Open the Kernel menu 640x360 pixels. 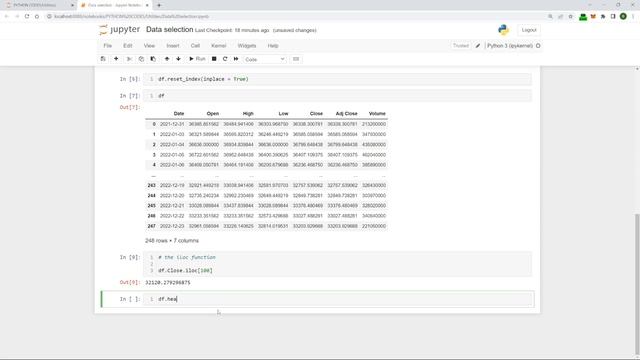pos(219,46)
